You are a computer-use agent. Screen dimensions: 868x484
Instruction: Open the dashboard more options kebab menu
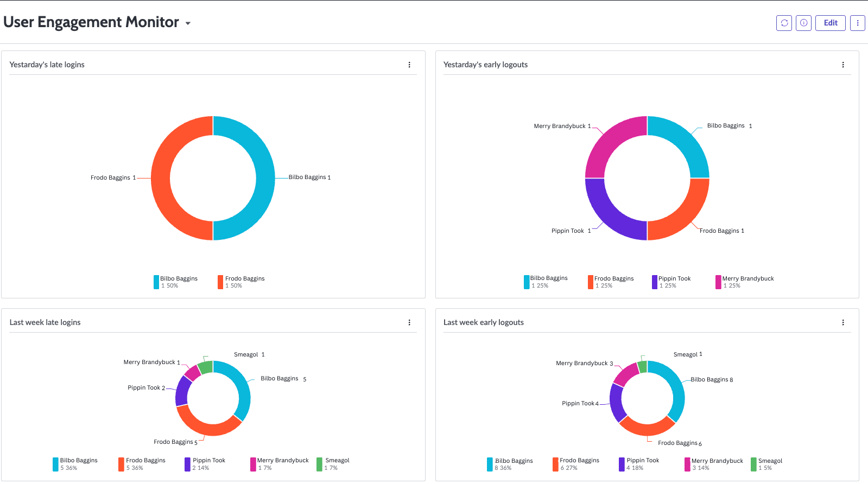pos(857,23)
